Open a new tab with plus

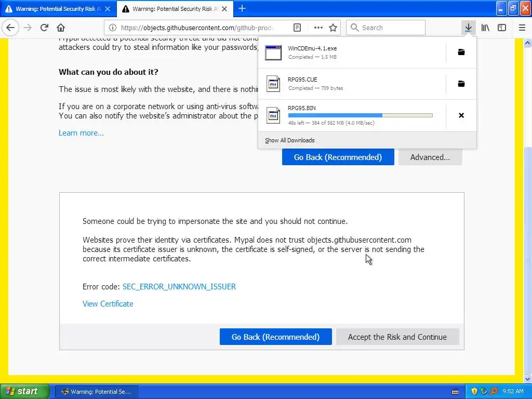[242, 8]
